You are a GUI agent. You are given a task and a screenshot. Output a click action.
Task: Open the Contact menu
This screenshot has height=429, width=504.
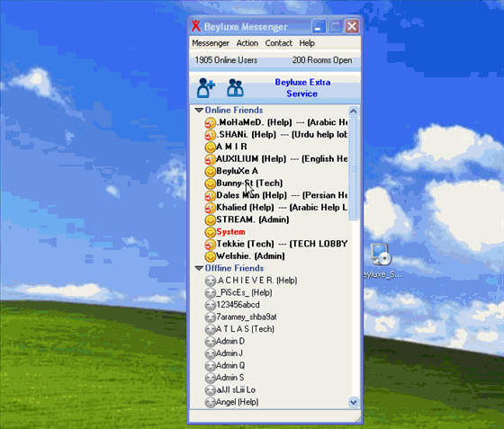[279, 43]
